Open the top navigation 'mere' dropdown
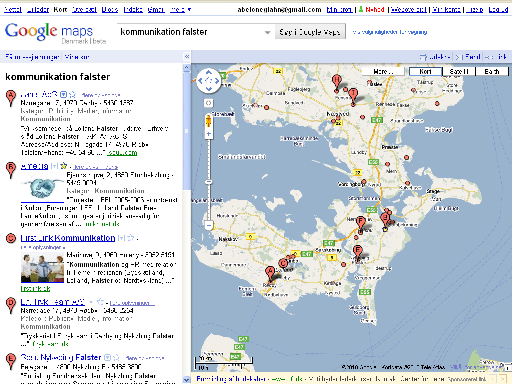Screen dimensions: 512x384 coord(180,10)
